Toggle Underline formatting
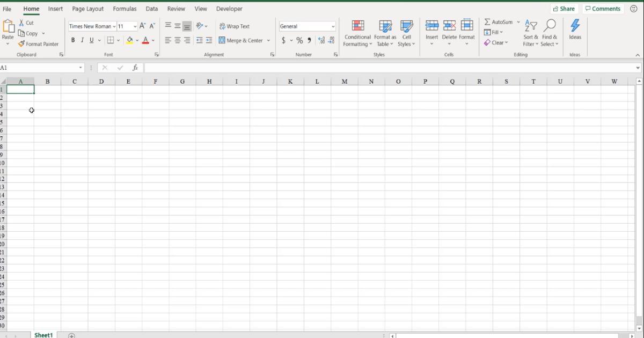Viewport: 644px width, 338px height. pyautogui.click(x=91, y=40)
